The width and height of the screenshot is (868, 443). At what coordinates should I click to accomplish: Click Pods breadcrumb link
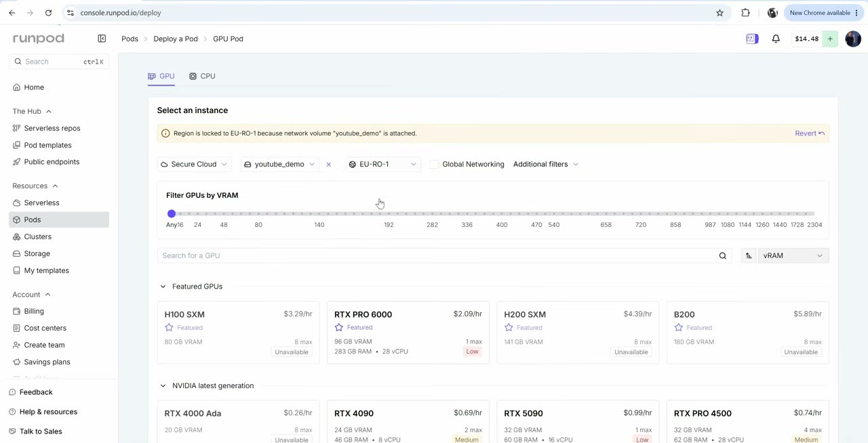click(130, 39)
